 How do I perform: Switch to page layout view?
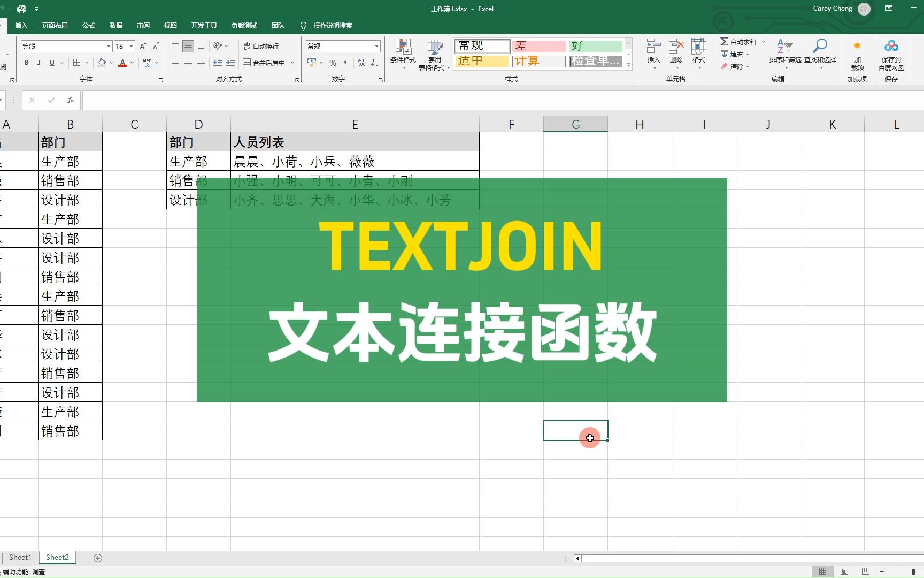844,571
